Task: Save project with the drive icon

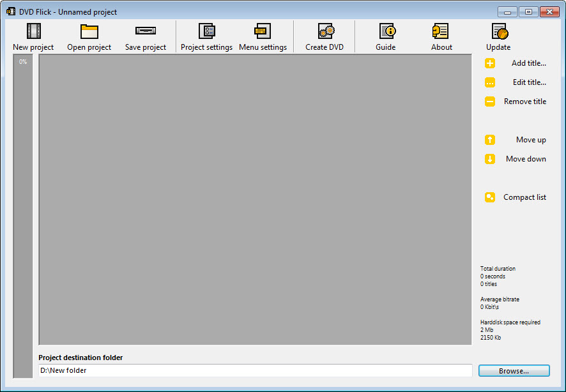Action: 146,31
